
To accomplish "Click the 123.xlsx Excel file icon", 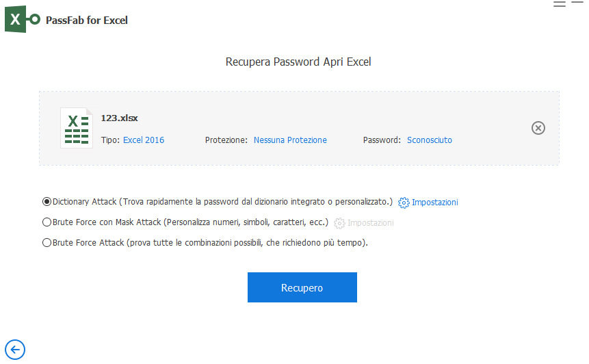I will [76, 128].
